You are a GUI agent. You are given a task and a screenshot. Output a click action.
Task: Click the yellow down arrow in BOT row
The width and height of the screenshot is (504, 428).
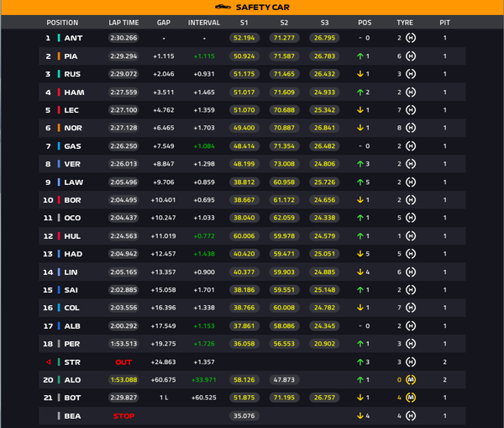(x=360, y=398)
